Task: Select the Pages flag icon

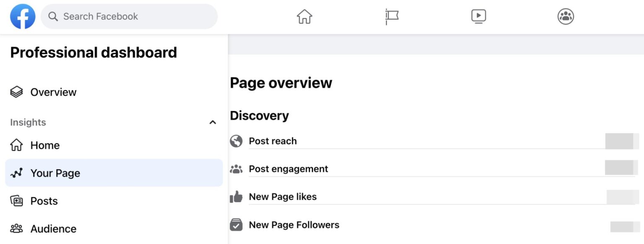Action: click(x=392, y=16)
